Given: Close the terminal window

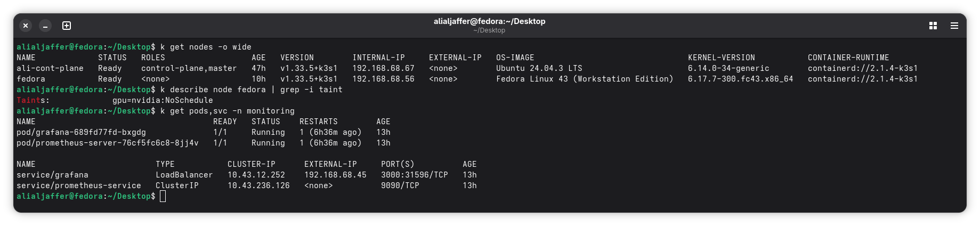Looking at the screenshot, I should [26, 26].
